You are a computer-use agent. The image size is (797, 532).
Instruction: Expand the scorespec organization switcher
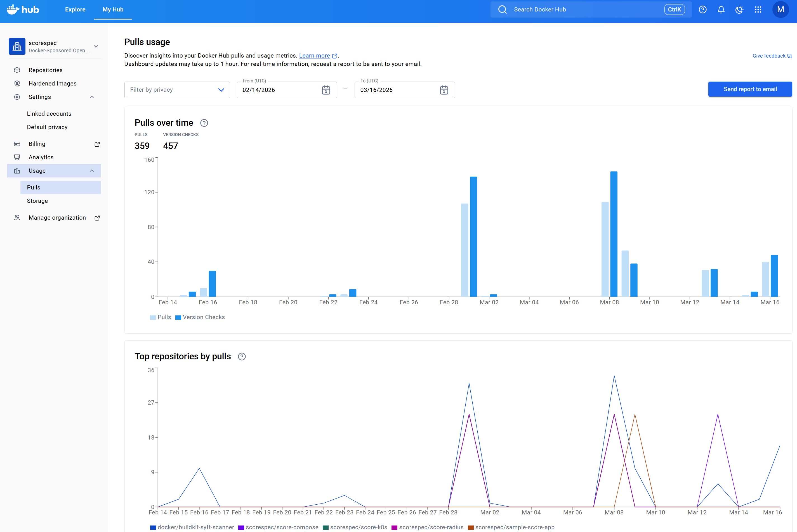point(96,46)
